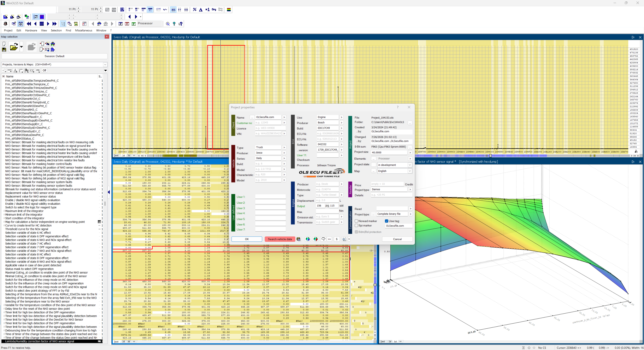Open the Project state dropdown
Viewport: 644px width, 350px height.
pyautogui.click(x=410, y=165)
